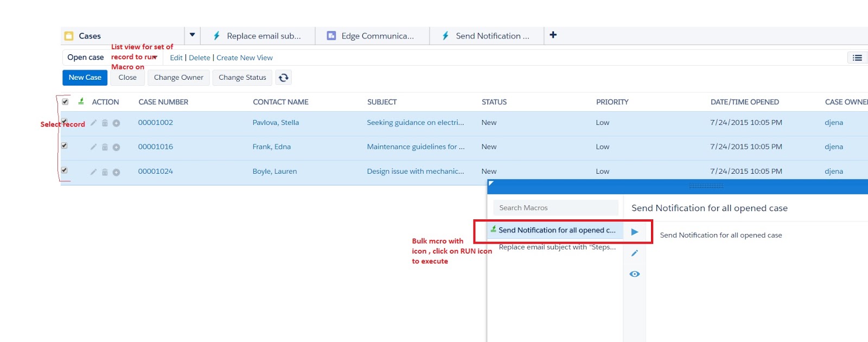Viewport: 868px width, 342px height.
Task: Open contact Frank, Edna
Action: (x=271, y=147)
